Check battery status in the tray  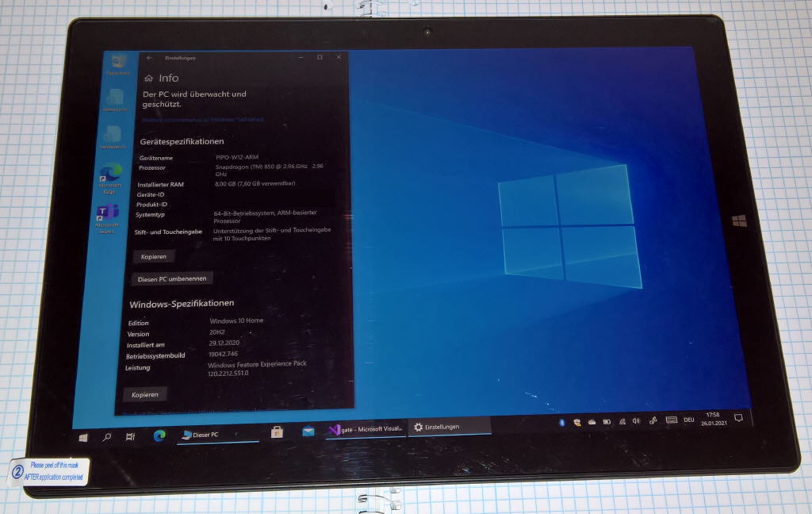607,422
